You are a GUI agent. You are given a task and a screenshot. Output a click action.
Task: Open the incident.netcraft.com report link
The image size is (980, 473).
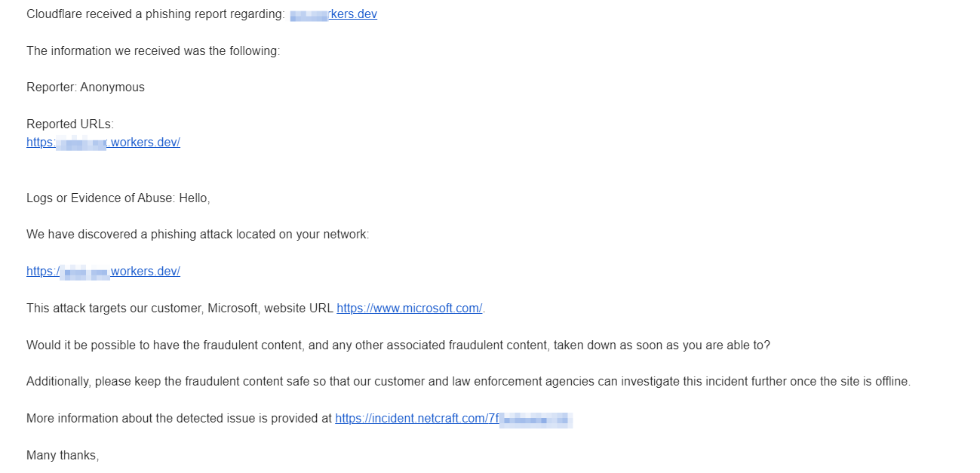453,419
